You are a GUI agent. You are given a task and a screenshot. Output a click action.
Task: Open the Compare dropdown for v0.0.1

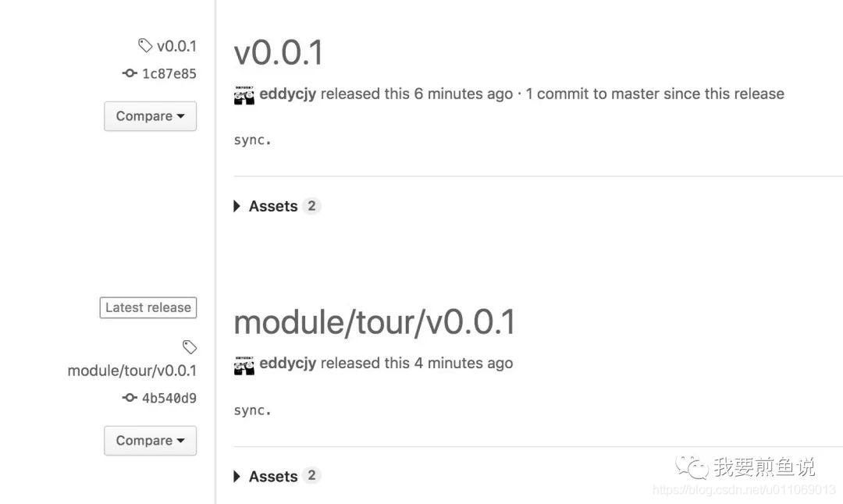[150, 116]
